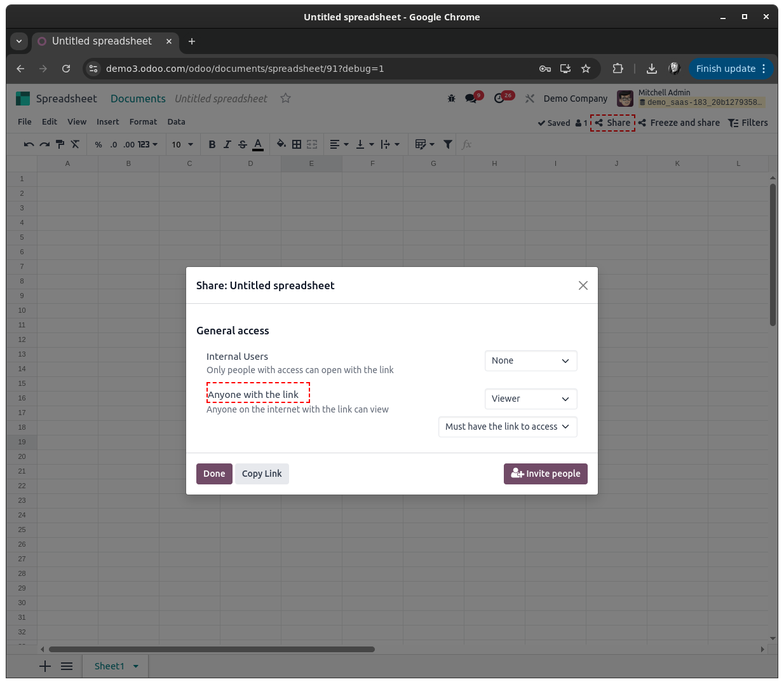Open the Format menu
This screenshot has width=784, height=684.
click(143, 122)
